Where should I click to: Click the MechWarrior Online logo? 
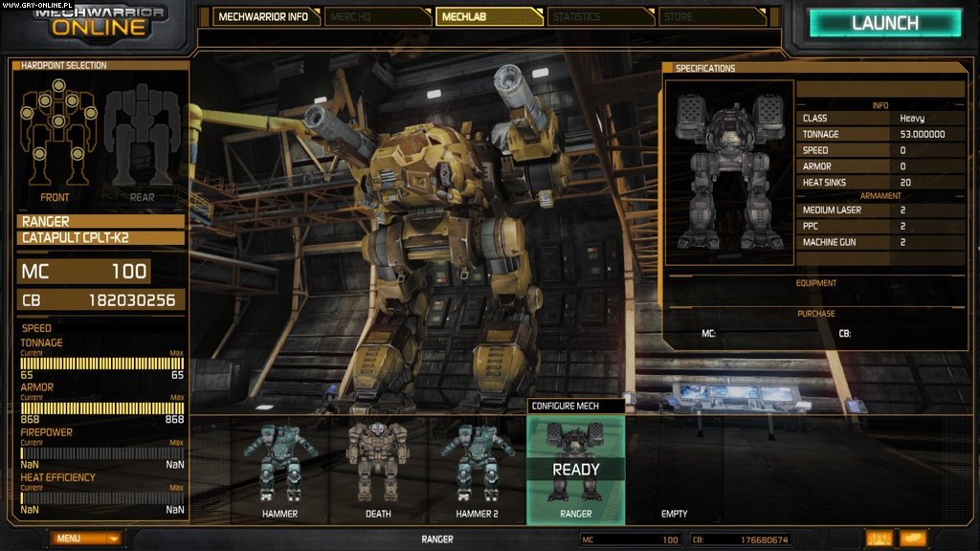93,21
